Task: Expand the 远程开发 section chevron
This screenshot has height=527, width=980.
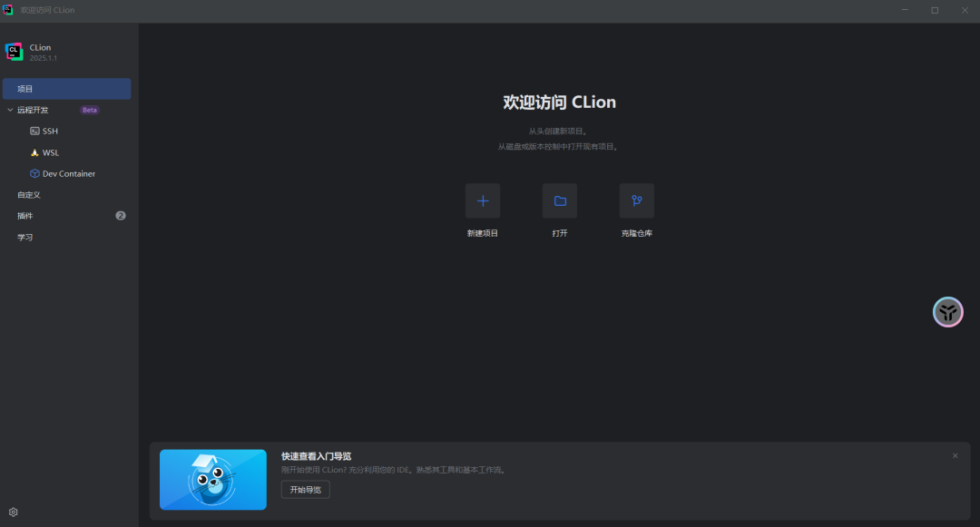Action: coord(8,109)
